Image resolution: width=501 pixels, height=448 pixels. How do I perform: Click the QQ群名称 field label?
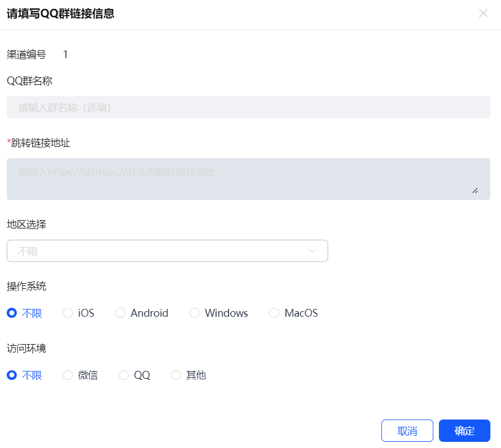click(x=30, y=81)
